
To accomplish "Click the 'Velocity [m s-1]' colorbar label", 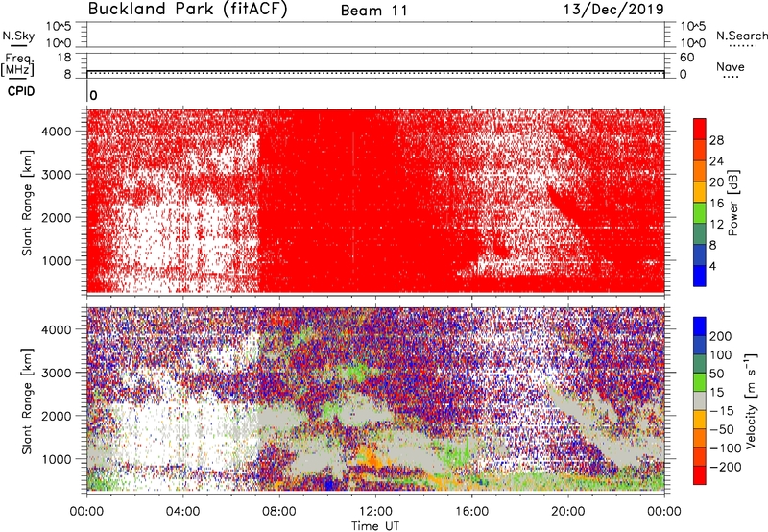I will pyautogui.click(x=751, y=400).
